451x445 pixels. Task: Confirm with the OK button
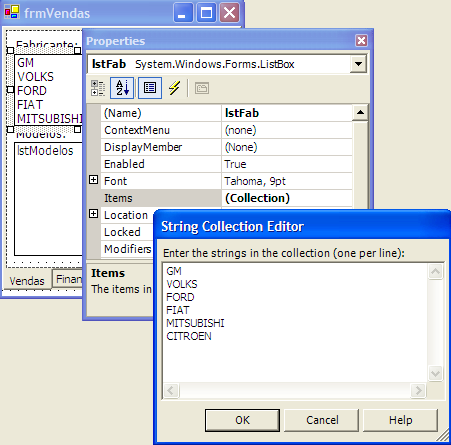coord(242,420)
